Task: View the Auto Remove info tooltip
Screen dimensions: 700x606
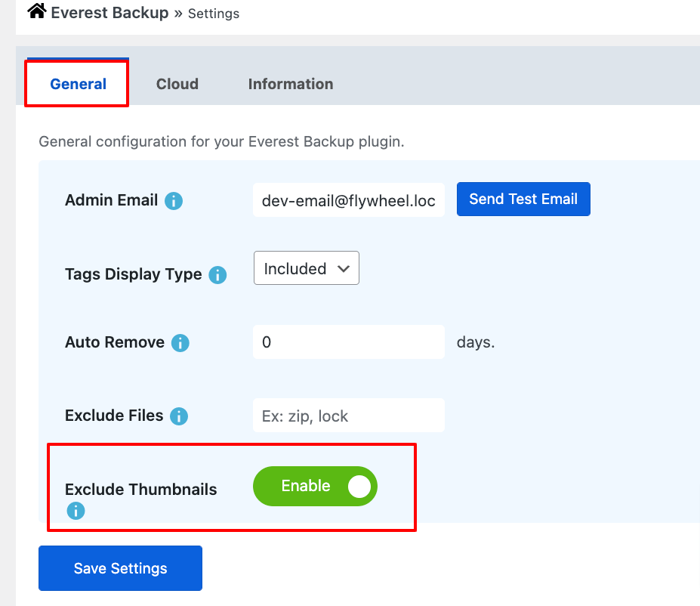Action: click(180, 343)
